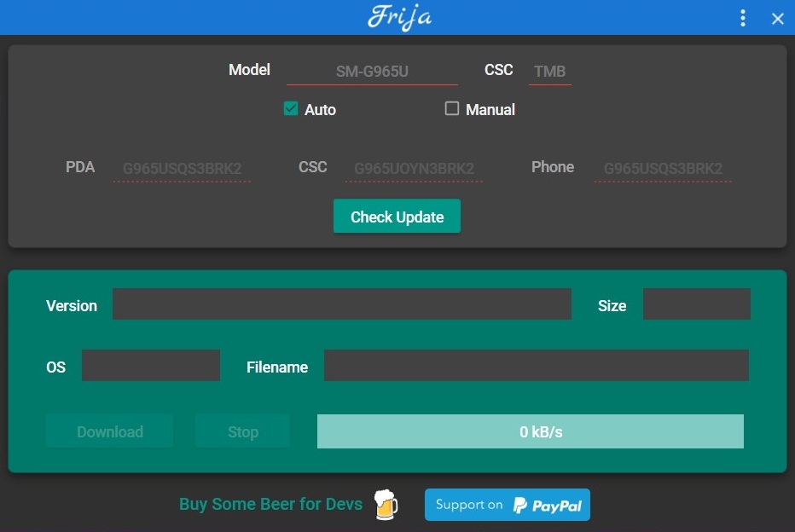The image size is (795, 532).
Task: Click the Size output box
Action: pos(696,304)
